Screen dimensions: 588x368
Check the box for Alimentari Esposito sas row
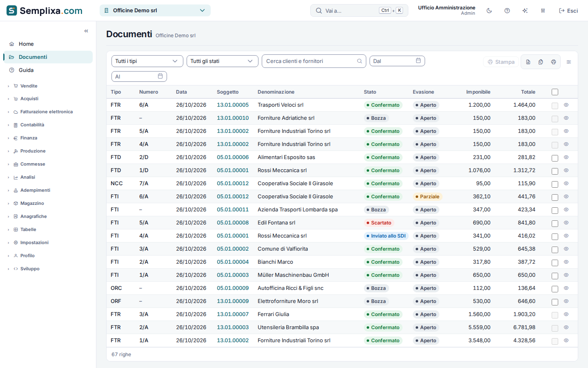click(555, 158)
